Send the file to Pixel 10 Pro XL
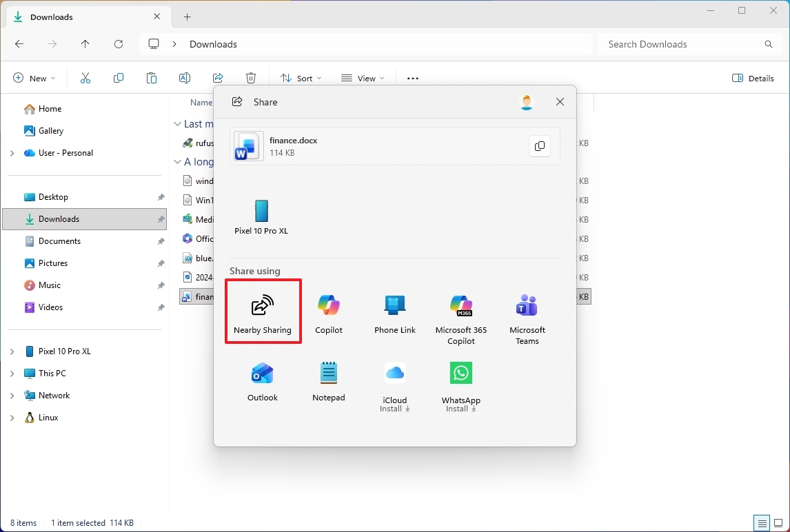This screenshot has width=790, height=532. [261, 216]
